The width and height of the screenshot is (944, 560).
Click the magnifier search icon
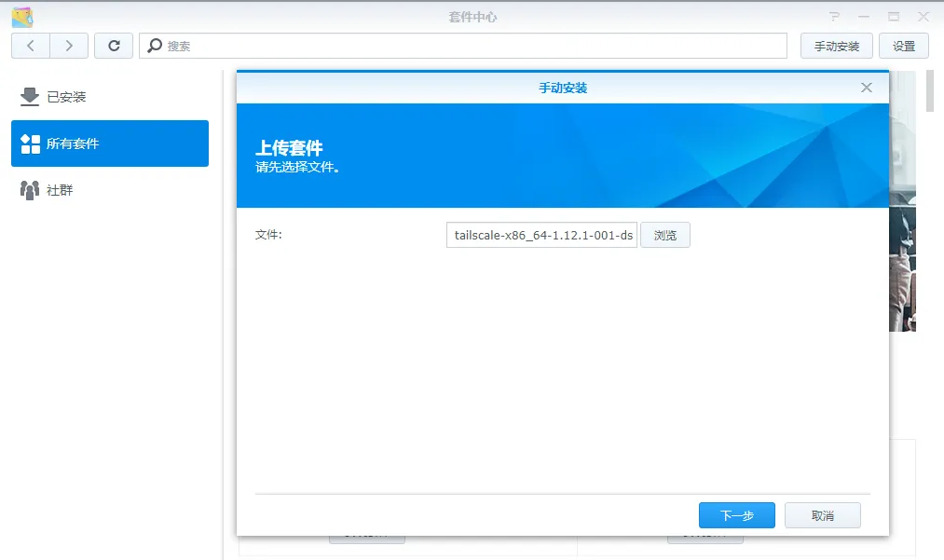[x=155, y=46]
